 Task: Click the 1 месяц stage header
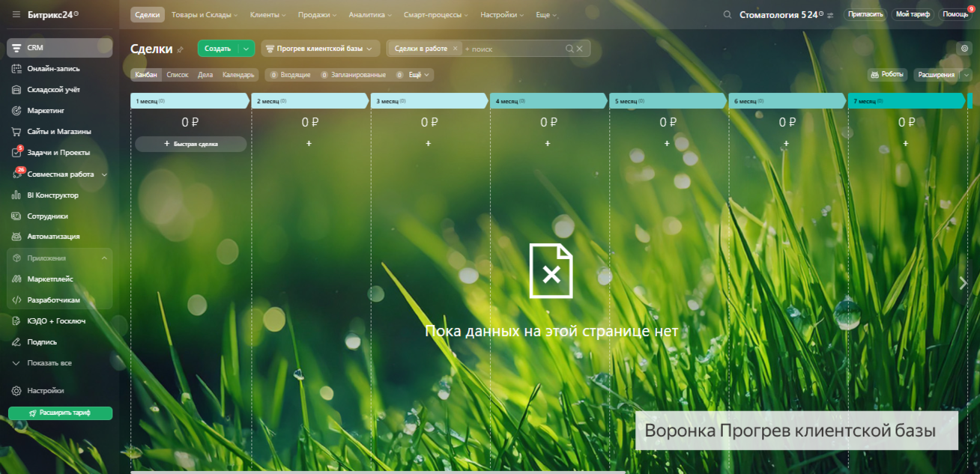[190, 101]
